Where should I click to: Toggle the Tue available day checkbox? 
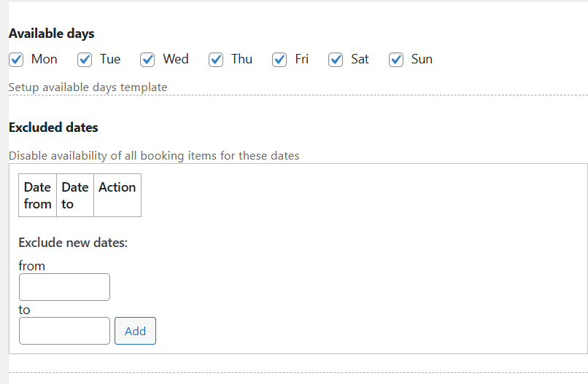tap(85, 60)
